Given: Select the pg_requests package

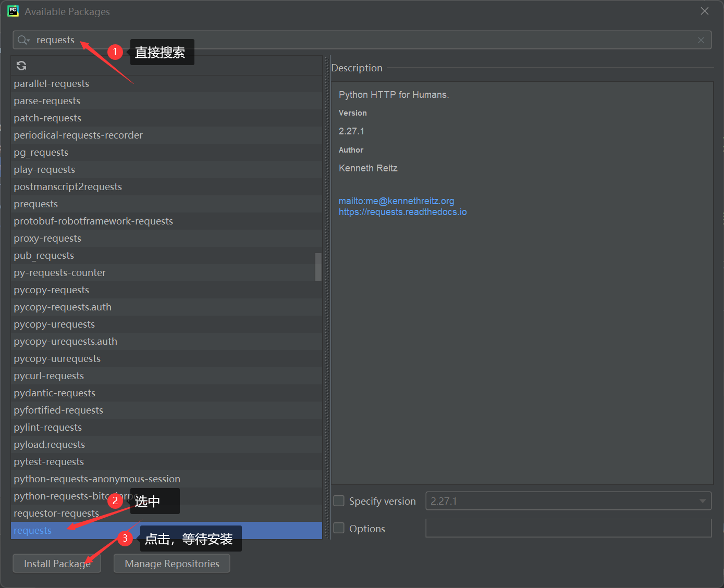Looking at the screenshot, I should 167,153.
